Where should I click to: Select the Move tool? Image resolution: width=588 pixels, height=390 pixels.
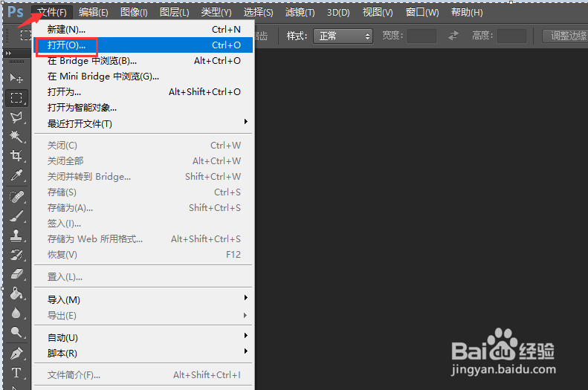point(16,78)
